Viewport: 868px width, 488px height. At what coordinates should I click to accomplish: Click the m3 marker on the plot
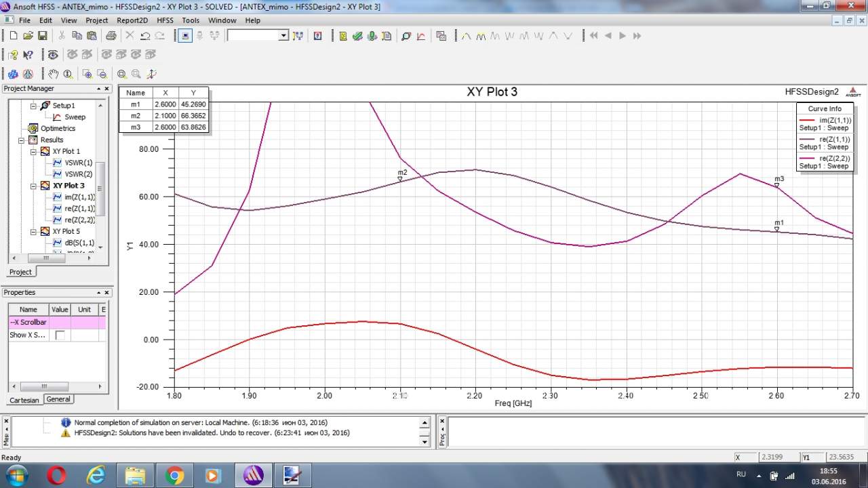coord(777,185)
